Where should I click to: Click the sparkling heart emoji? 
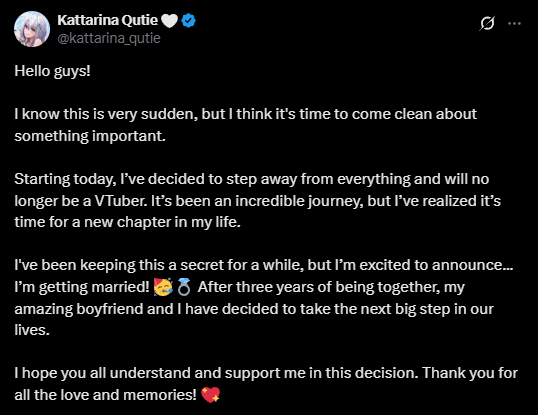(x=210, y=394)
